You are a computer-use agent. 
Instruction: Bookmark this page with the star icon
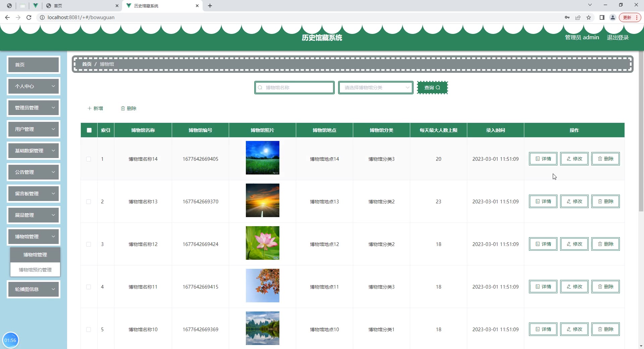click(x=589, y=17)
